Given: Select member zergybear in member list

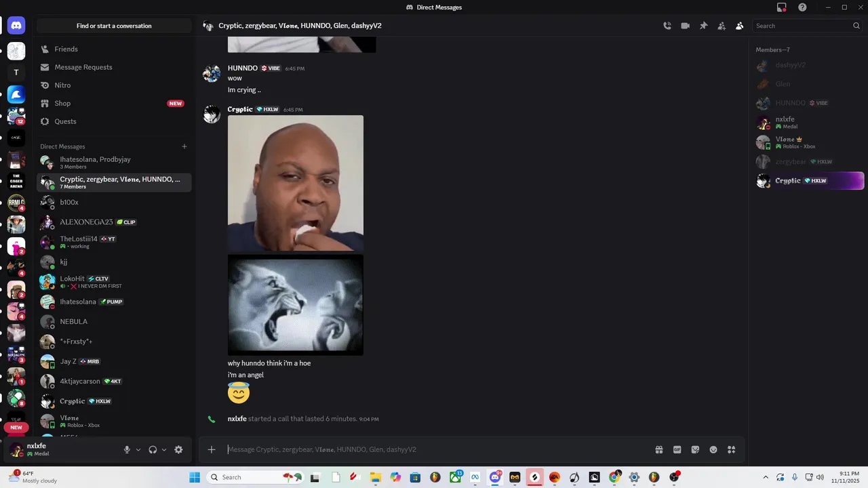Looking at the screenshot, I should (809, 162).
